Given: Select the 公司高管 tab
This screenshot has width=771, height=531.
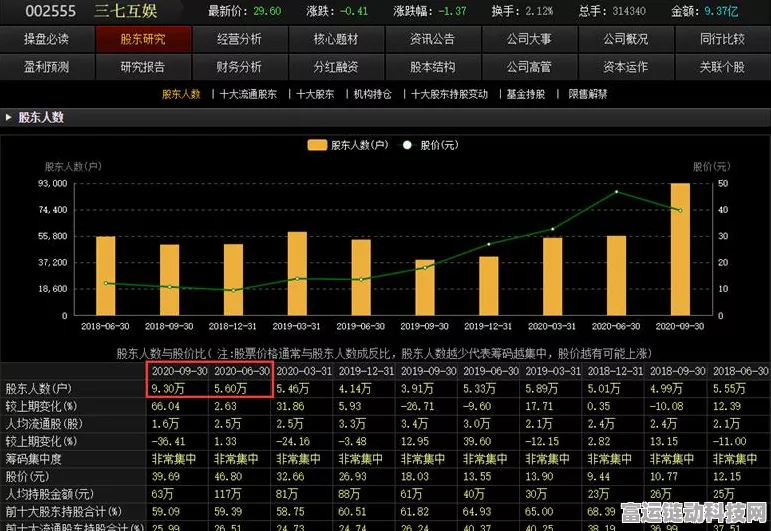Looking at the screenshot, I should [529, 67].
